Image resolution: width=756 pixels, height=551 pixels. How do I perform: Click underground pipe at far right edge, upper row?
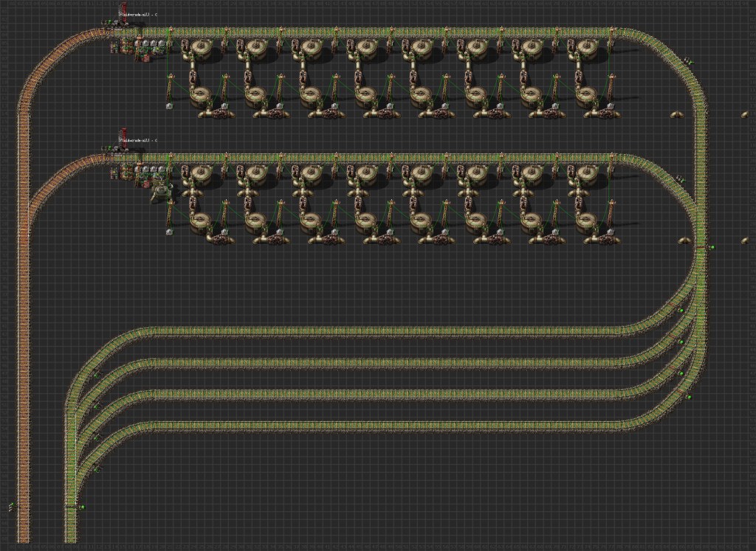click(x=746, y=114)
